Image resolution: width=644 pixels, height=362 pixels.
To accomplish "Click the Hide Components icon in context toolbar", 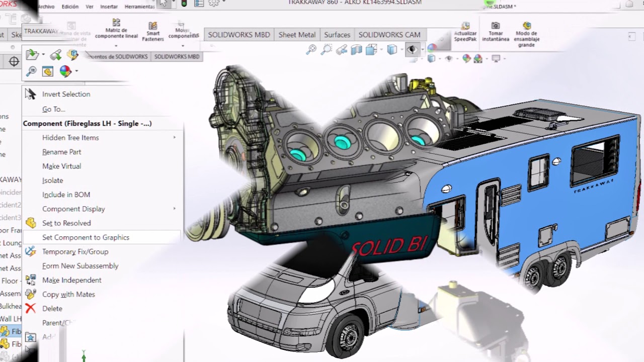I will (x=56, y=54).
